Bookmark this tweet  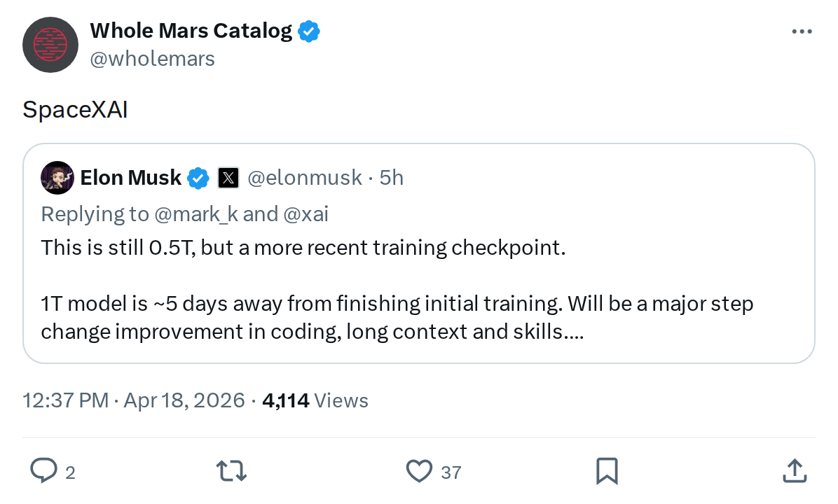tap(607, 472)
